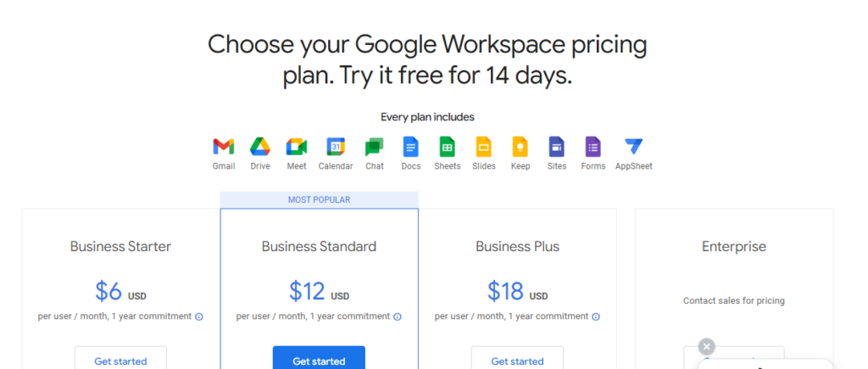Click the Keep icon
The image size is (868, 369).
point(520,147)
